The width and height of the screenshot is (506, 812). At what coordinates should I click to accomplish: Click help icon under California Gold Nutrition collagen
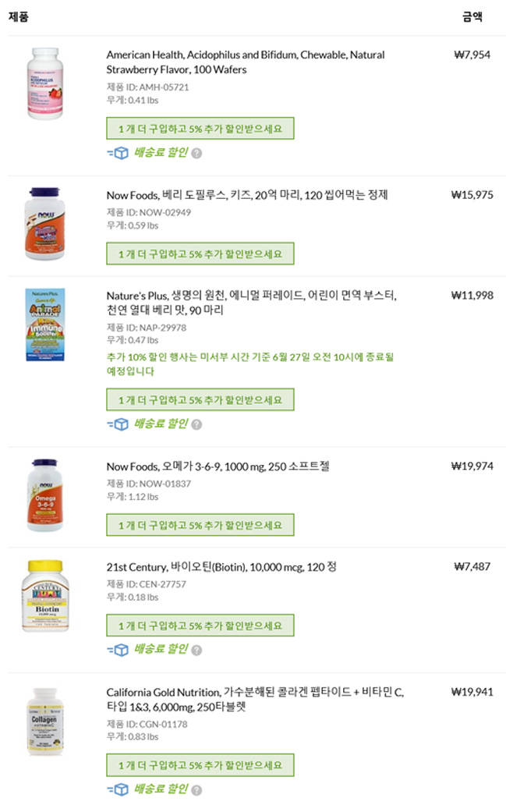point(196,790)
